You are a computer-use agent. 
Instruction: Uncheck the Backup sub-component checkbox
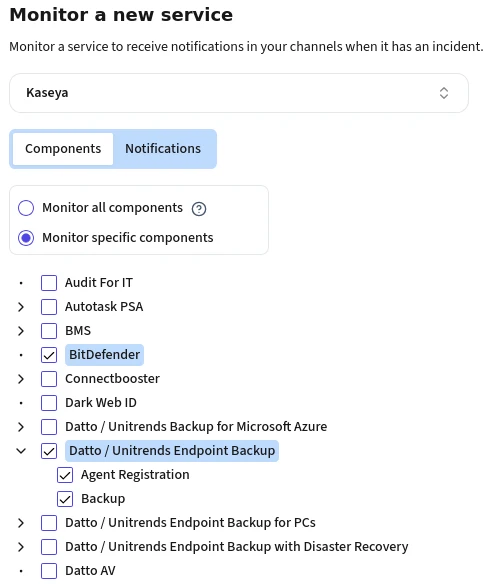(x=65, y=499)
